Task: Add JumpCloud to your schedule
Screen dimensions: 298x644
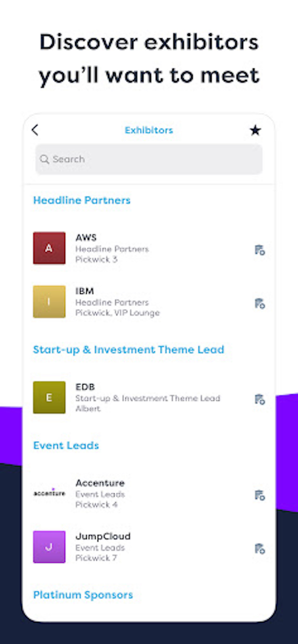Action: coord(259,549)
